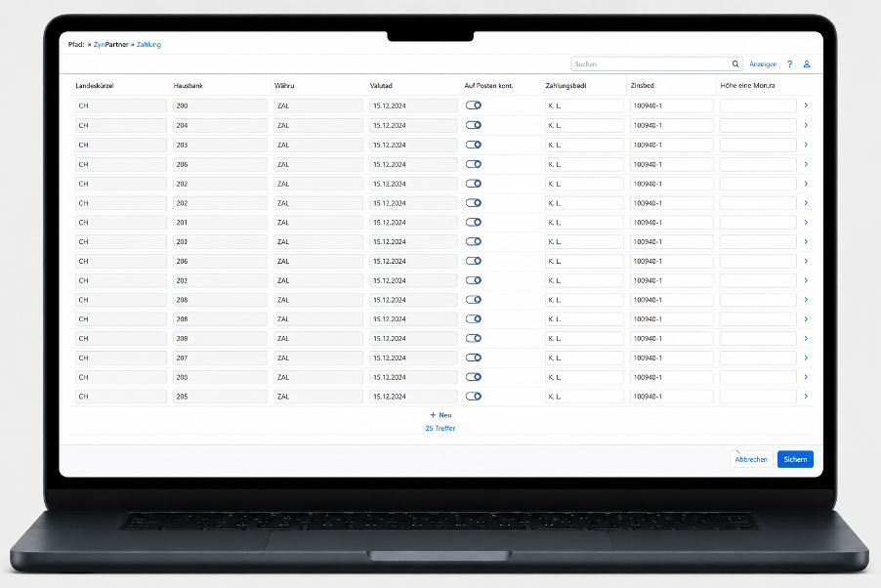Viewport: 881px width, 588px height.
Task: Click the Anzeigen link
Action: click(763, 64)
